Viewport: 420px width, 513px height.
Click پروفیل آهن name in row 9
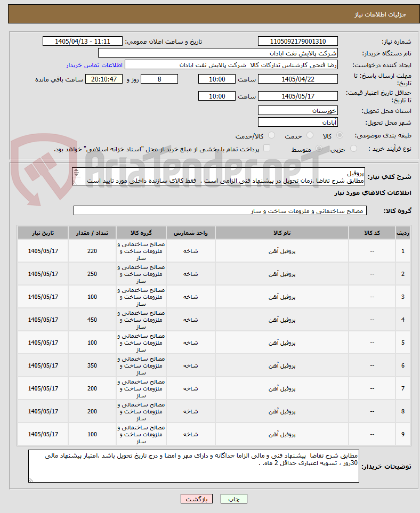click(282, 434)
